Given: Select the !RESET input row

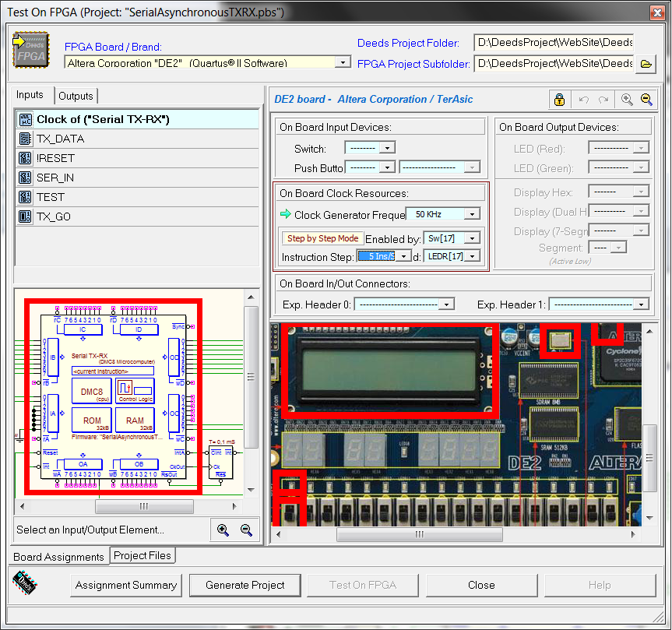Looking at the screenshot, I should (137, 158).
